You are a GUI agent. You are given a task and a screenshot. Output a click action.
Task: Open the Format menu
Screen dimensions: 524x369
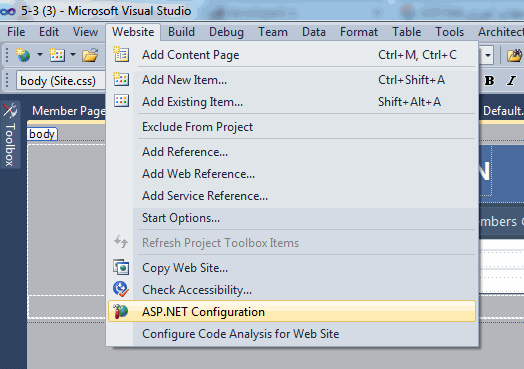coord(359,32)
